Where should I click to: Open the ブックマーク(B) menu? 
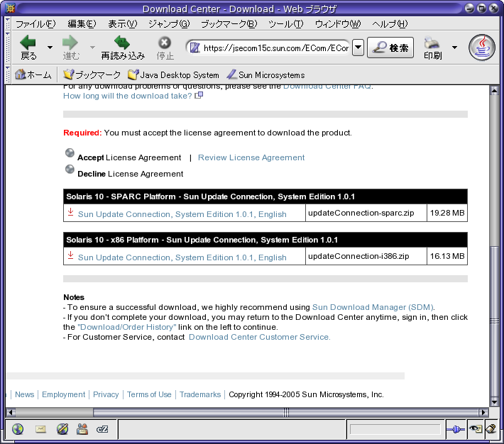tap(229, 24)
